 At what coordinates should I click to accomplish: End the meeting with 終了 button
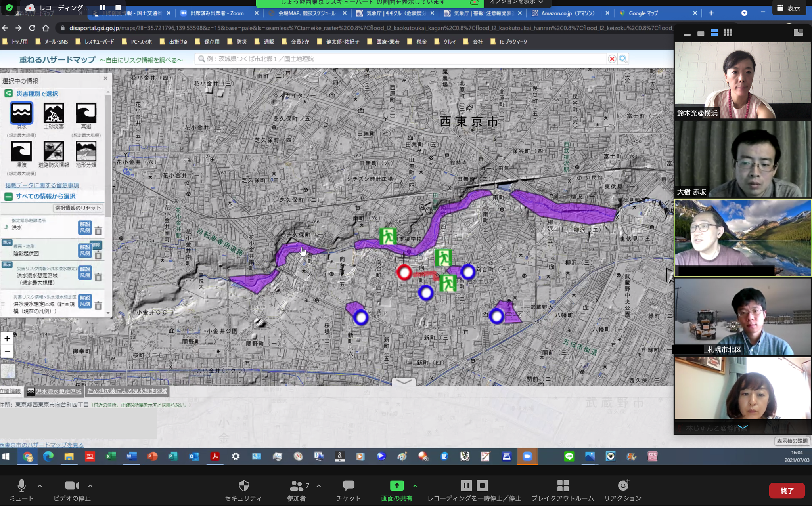(x=787, y=491)
